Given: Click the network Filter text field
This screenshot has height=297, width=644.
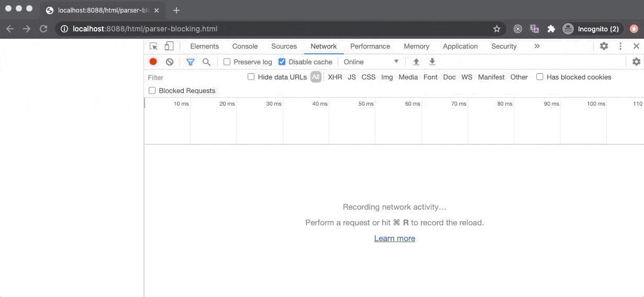Looking at the screenshot, I should tap(194, 77).
